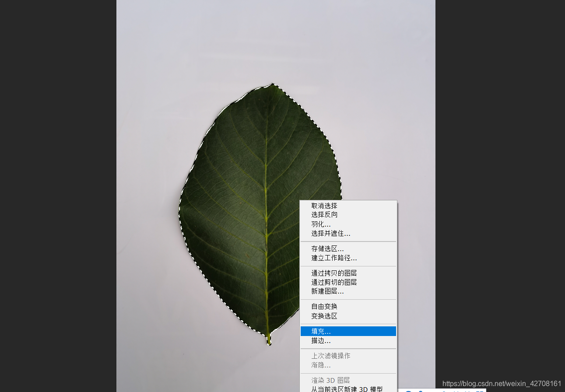Image resolution: width=565 pixels, height=392 pixels.
Task: Choose 从当前选区新建 3D 模型 option
Action: [347, 389]
